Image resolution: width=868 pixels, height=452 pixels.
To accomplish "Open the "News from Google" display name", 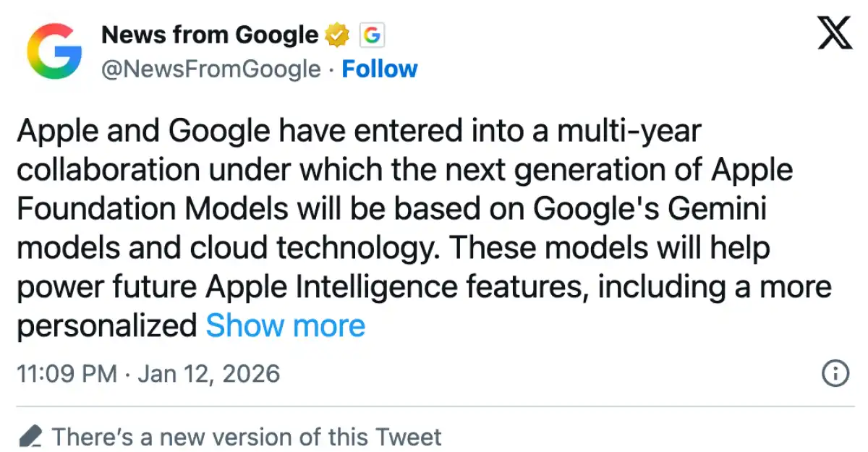I will click(210, 35).
